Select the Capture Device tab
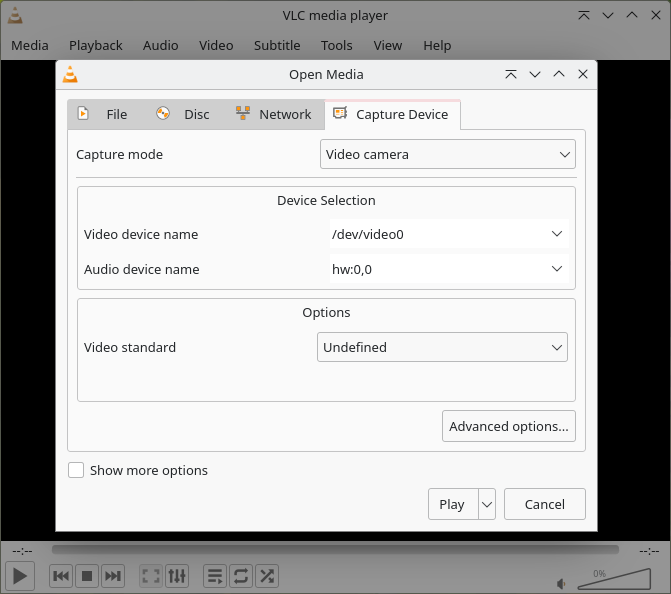Image resolution: width=671 pixels, height=594 pixels. pos(392,115)
